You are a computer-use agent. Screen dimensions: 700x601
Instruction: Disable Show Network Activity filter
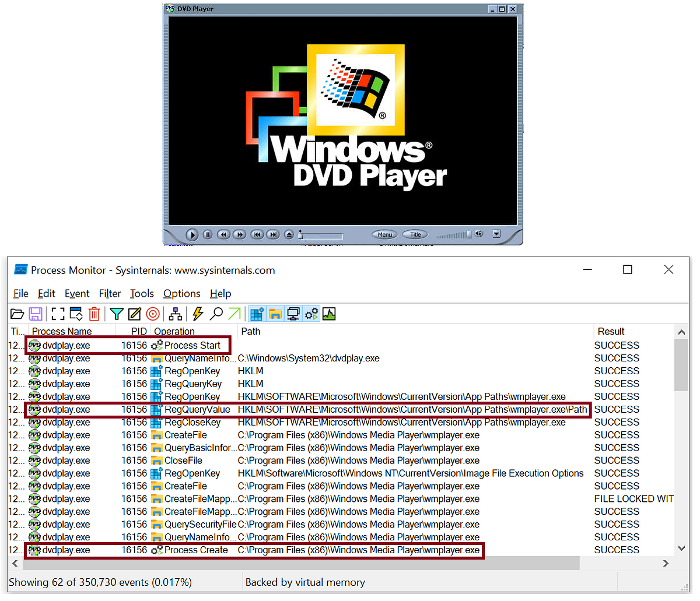click(x=293, y=314)
